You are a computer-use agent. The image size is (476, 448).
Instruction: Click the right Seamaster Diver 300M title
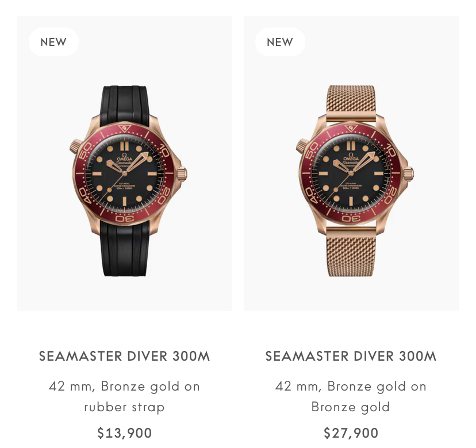pos(351,356)
